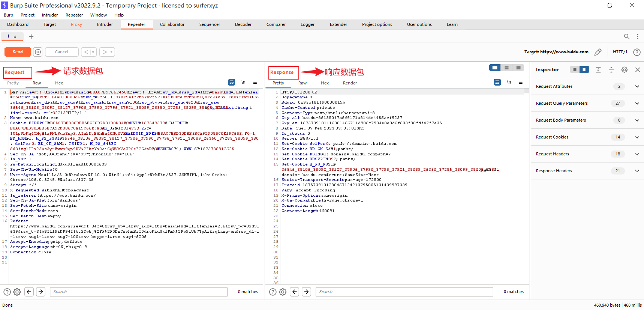644x310 pixels.
Task: Open response editor hamburger menu
Action: pos(521,82)
